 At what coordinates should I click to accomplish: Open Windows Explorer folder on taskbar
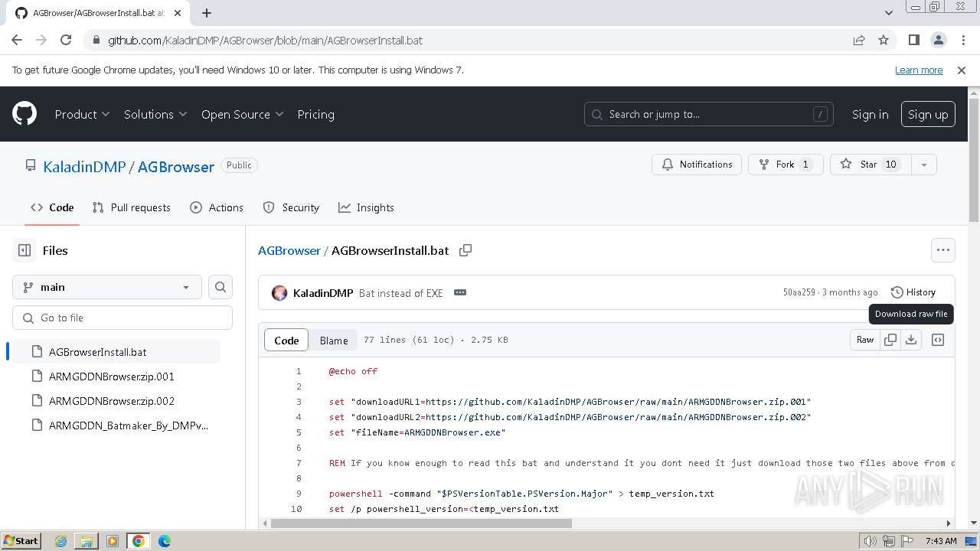[87, 541]
